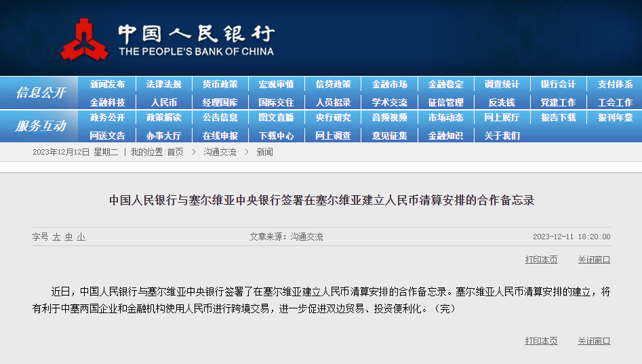Open 政务公开 under 服务互动

[x=107, y=117]
